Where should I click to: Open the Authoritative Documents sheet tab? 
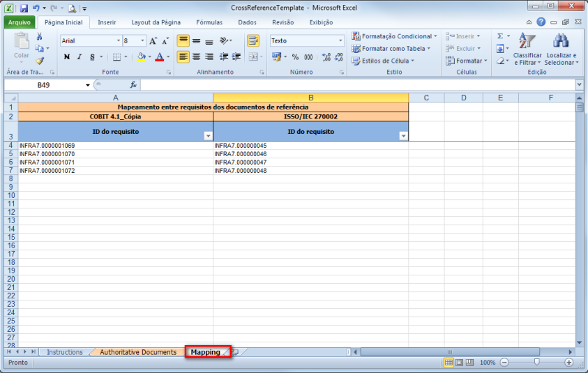click(138, 352)
